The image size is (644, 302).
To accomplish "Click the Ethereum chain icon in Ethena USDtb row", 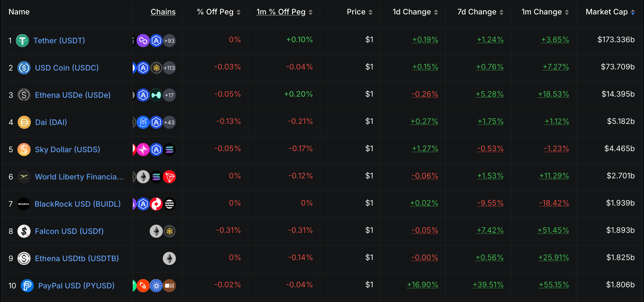I will [x=169, y=258].
